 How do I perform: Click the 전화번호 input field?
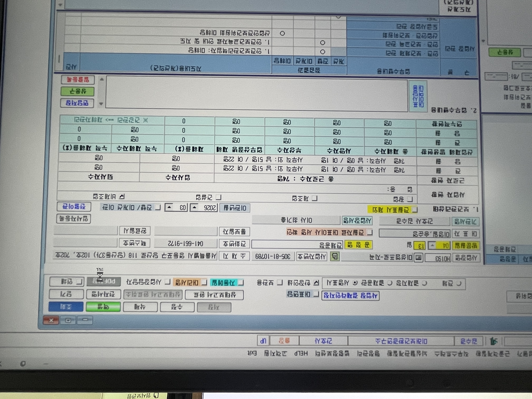tap(186, 244)
